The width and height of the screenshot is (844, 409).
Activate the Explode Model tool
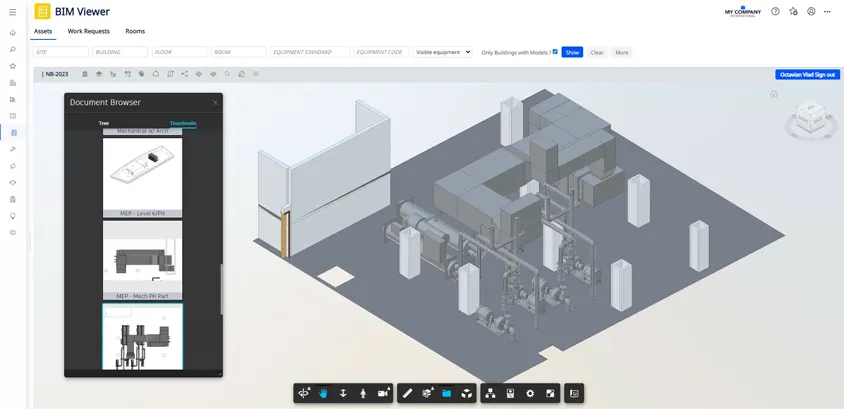(x=466, y=393)
